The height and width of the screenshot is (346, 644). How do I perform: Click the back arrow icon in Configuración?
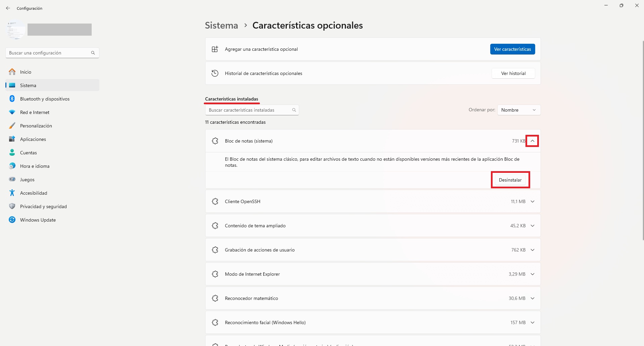[x=8, y=8]
